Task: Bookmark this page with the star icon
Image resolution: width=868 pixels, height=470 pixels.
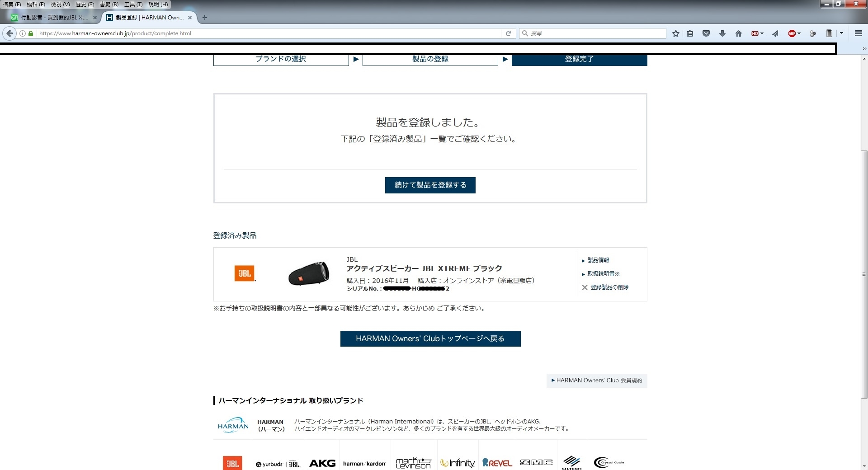Action: tap(675, 33)
